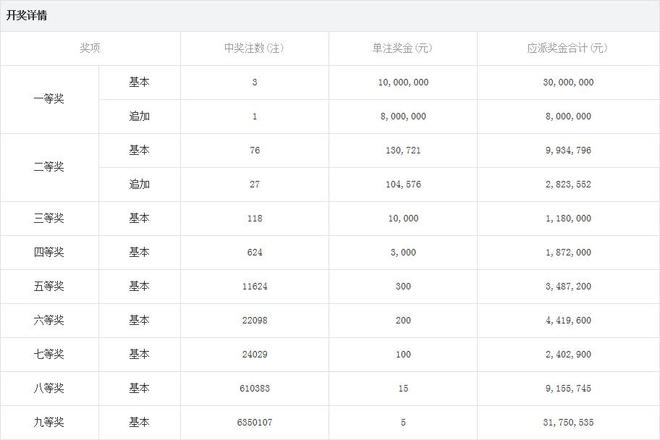Click the winner count 24029

click(x=255, y=355)
